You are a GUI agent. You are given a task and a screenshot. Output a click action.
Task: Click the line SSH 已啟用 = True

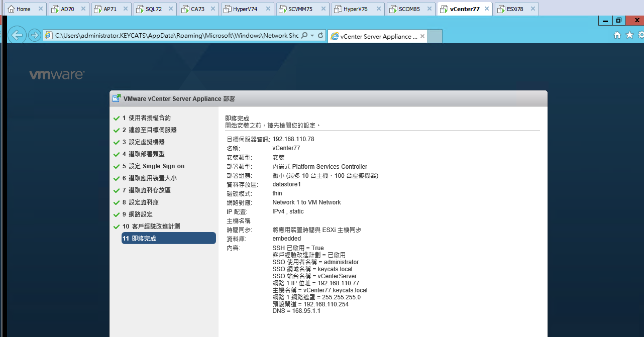(298, 248)
